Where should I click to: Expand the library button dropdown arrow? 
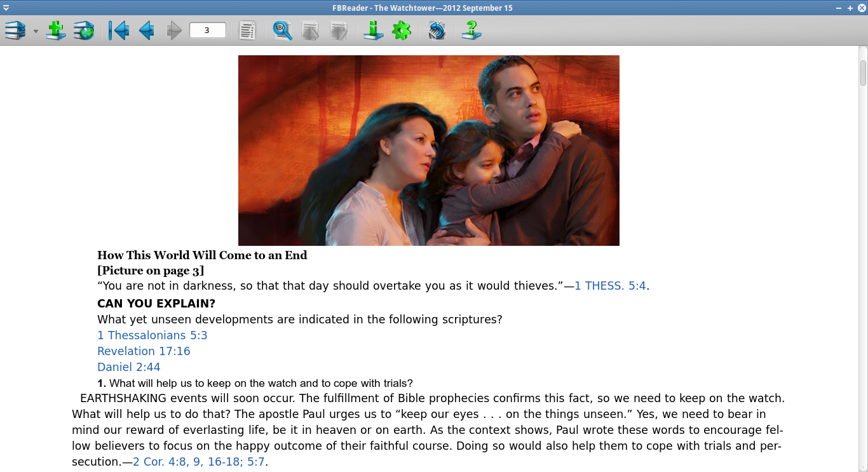35,30
